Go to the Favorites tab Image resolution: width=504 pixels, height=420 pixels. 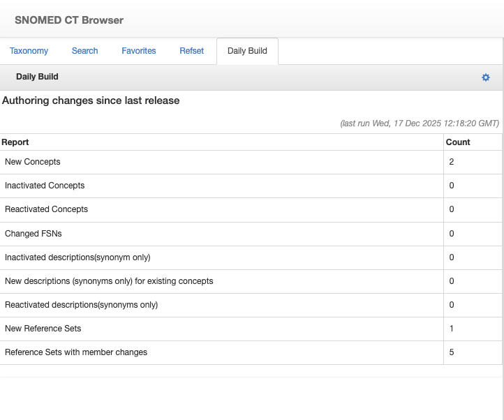click(139, 51)
